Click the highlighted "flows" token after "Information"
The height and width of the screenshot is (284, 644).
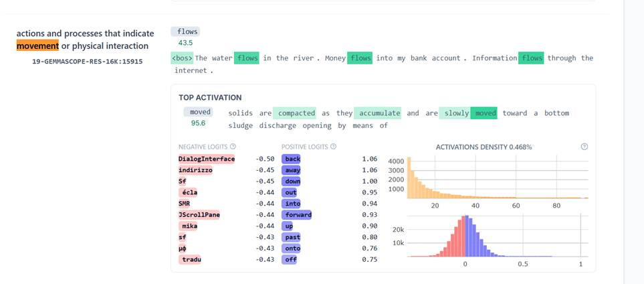click(x=532, y=58)
